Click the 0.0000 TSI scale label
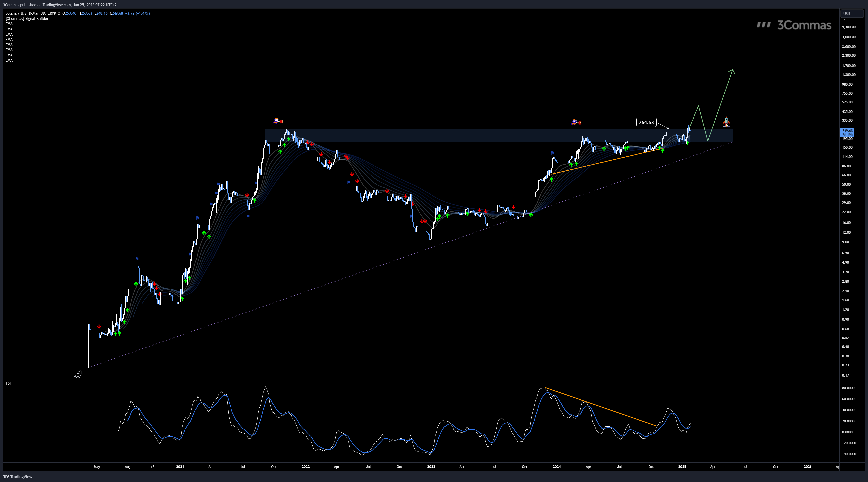This screenshot has width=868, height=482. click(x=848, y=432)
